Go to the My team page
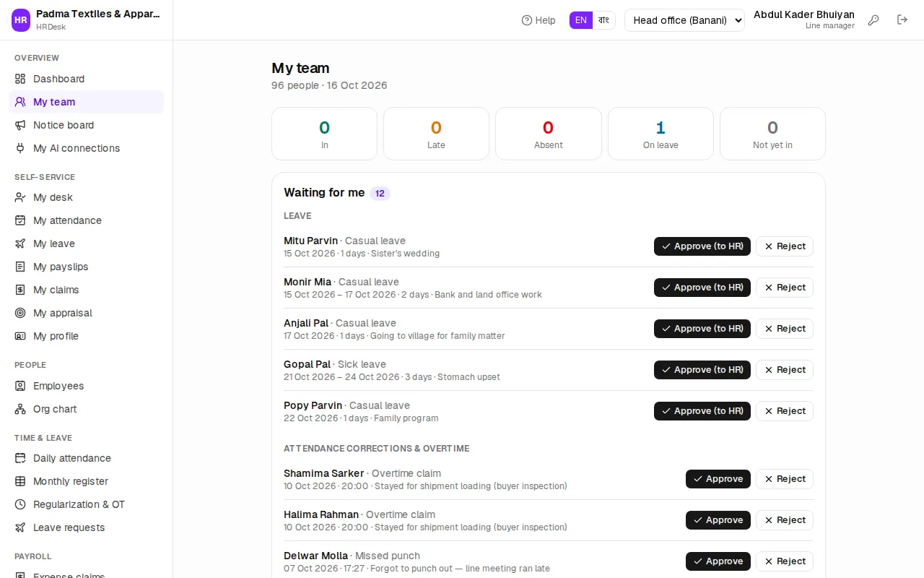This screenshot has height=578, width=924. (86, 102)
